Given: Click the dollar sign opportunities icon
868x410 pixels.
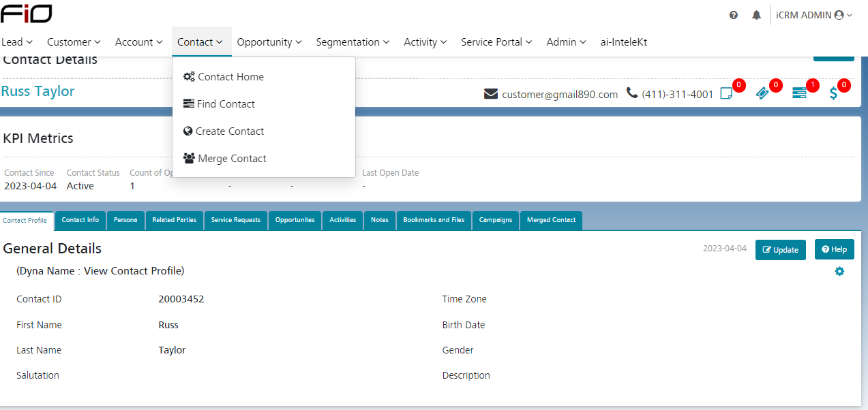Looking at the screenshot, I should tap(833, 93).
